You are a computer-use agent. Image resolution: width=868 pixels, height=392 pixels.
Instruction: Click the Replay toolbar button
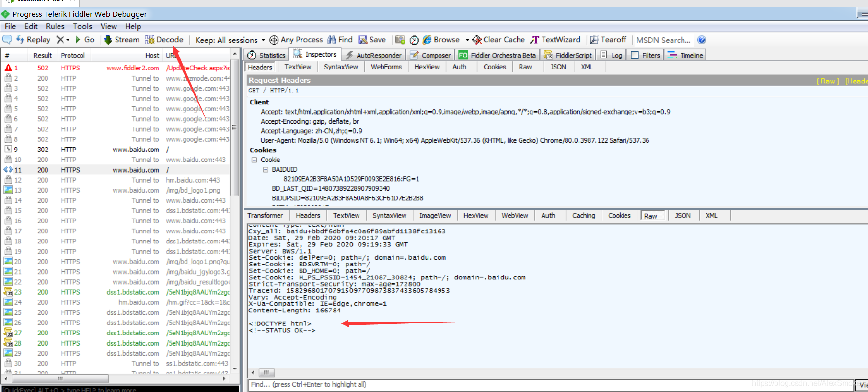[x=33, y=40]
